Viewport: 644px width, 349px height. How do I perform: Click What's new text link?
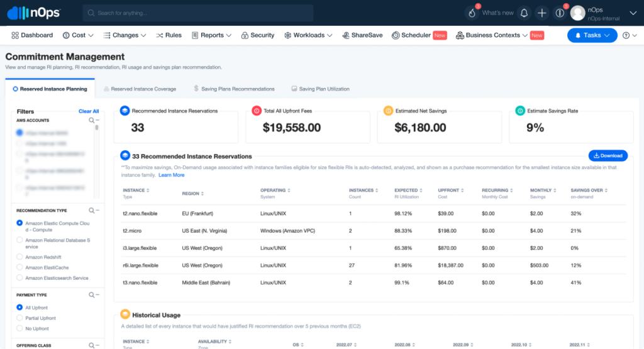[x=498, y=13]
